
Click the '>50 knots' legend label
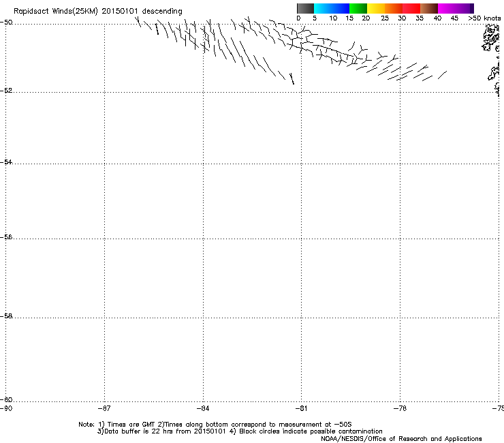pyautogui.click(x=484, y=18)
